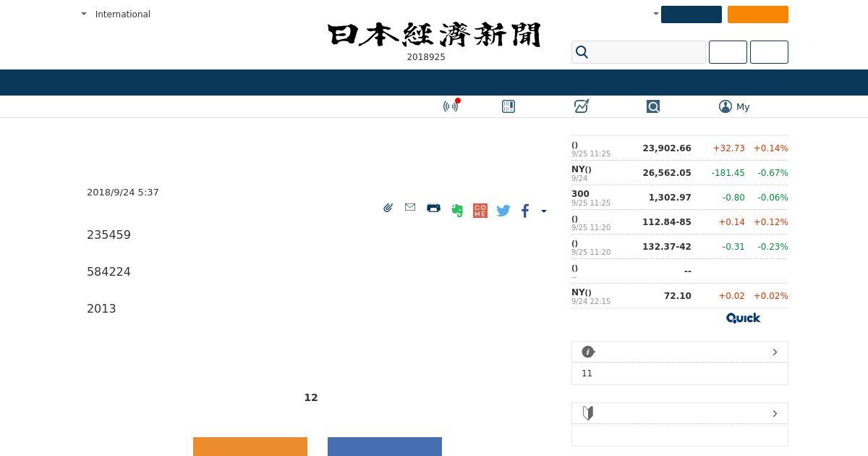
Task: Click article paragraph text 235459
Action: [x=109, y=235]
